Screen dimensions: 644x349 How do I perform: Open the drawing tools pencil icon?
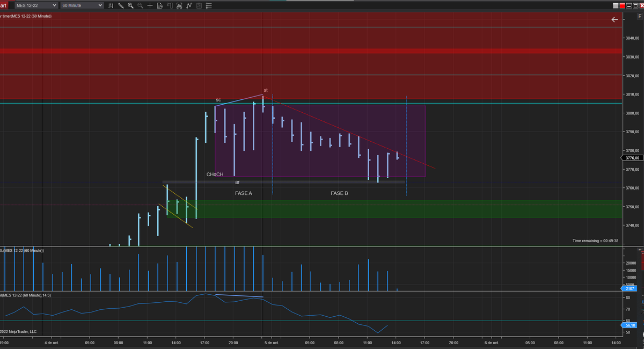coord(121,5)
